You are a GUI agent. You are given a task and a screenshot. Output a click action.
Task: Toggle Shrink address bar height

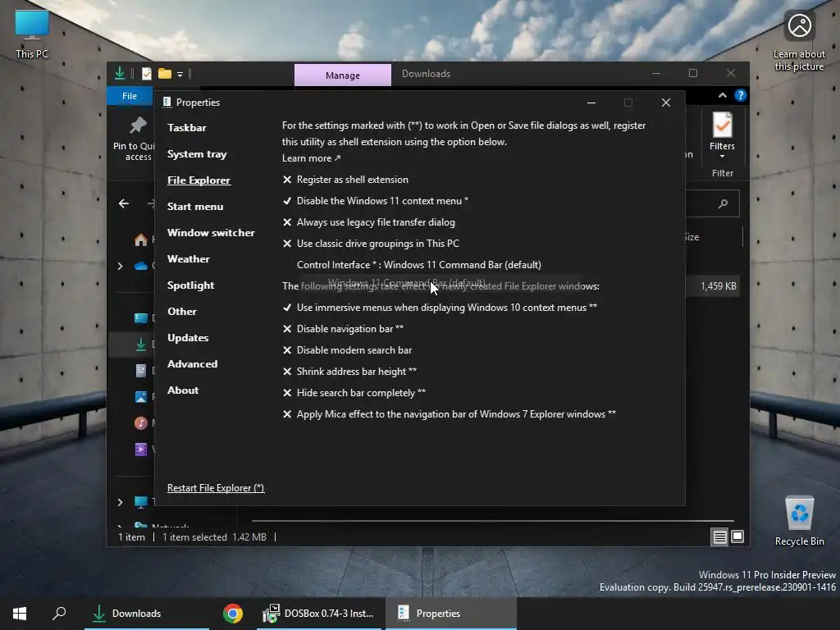coord(349,372)
